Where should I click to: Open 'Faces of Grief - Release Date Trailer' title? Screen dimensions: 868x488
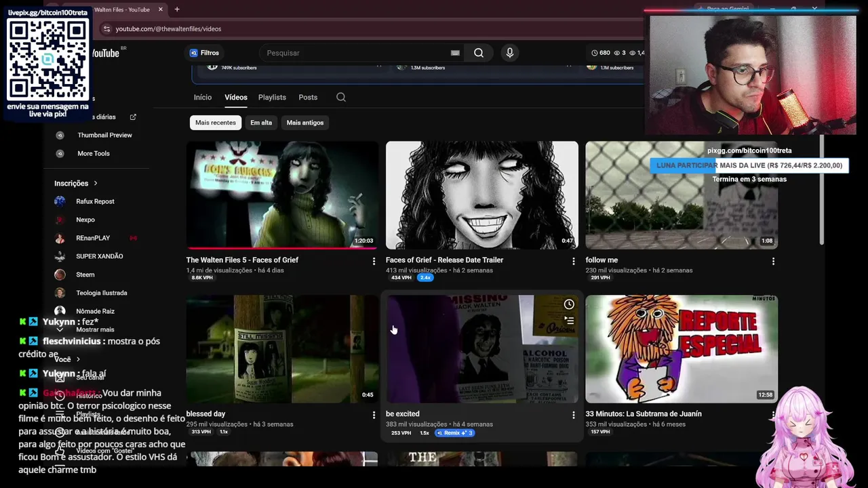click(444, 260)
